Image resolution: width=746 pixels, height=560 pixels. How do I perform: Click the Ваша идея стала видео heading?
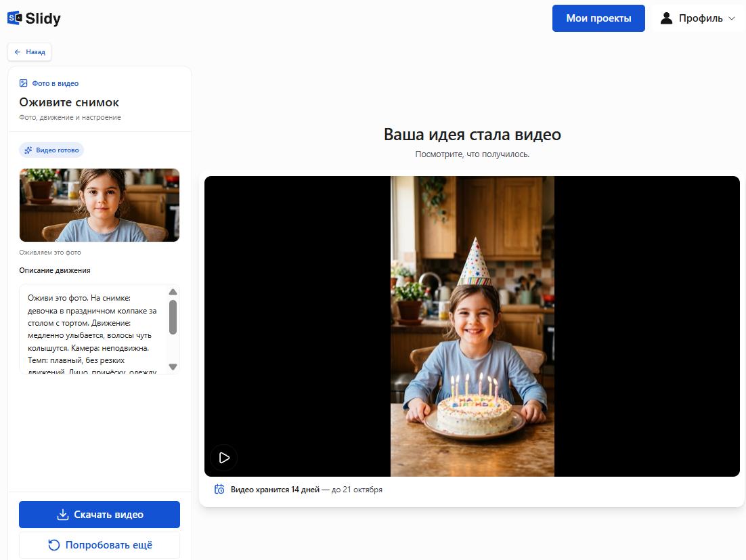click(x=473, y=135)
